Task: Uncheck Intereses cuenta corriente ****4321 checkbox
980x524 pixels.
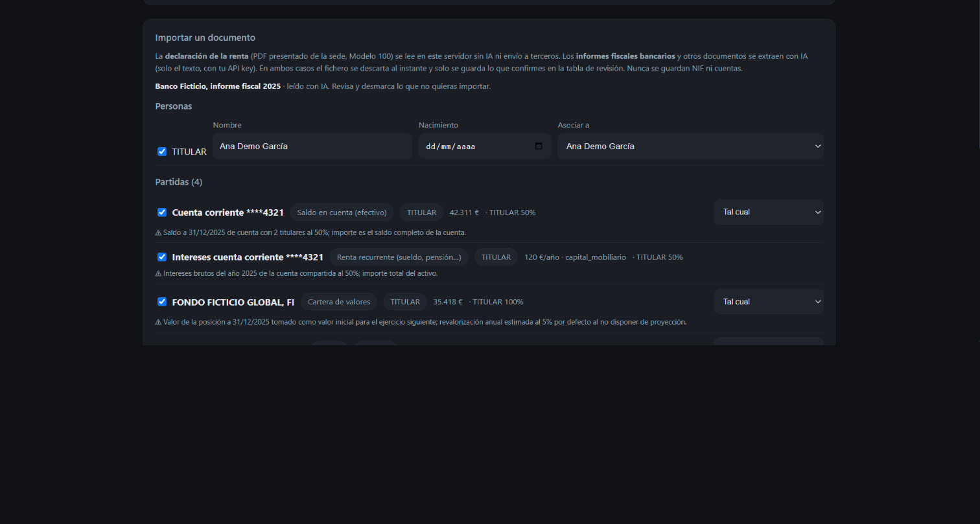Action: click(x=162, y=256)
